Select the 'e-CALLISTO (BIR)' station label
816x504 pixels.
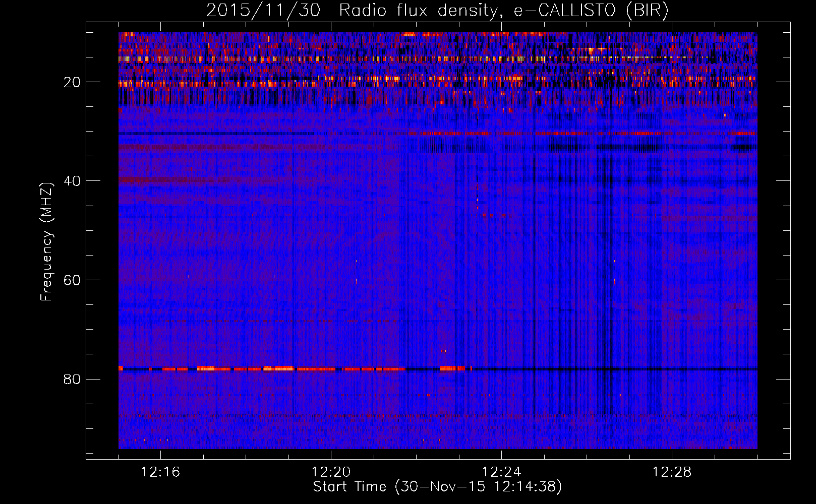[591, 11]
